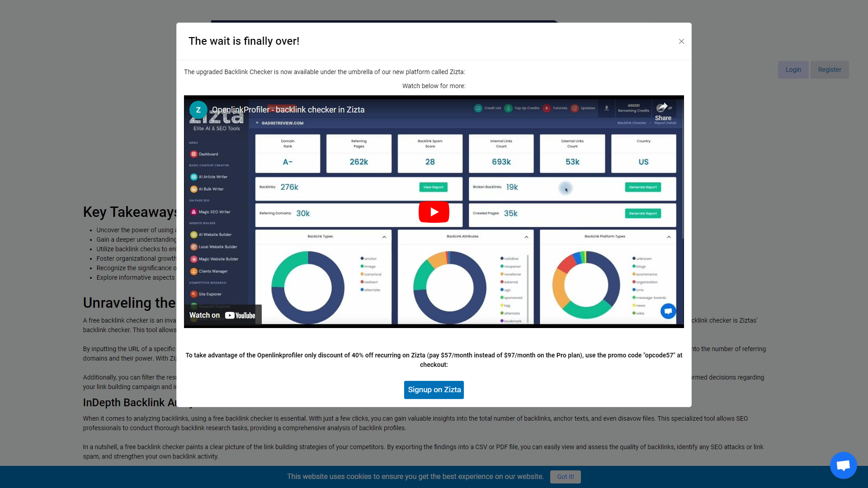Screen dimensions: 868x488
Task: Click the Signup on Zizta button
Action: point(434,389)
